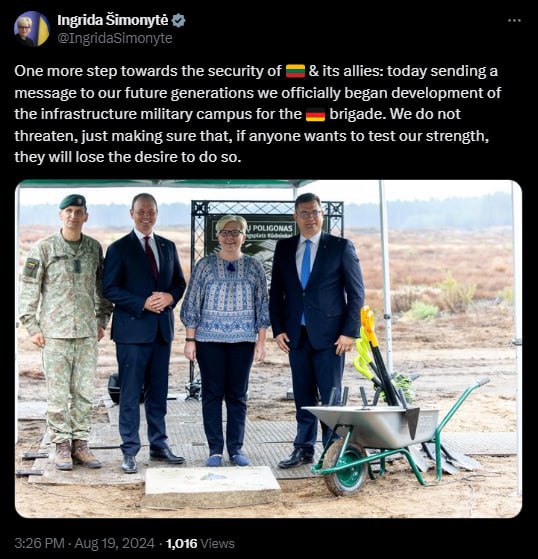Click the German flag emoji in tweet
The image size is (538, 559).
[x=316, y=114]
